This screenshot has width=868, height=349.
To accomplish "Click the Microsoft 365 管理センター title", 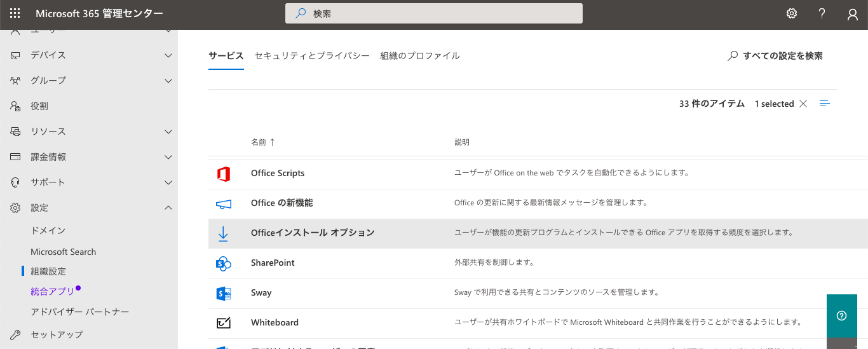I will coord(99,13).
